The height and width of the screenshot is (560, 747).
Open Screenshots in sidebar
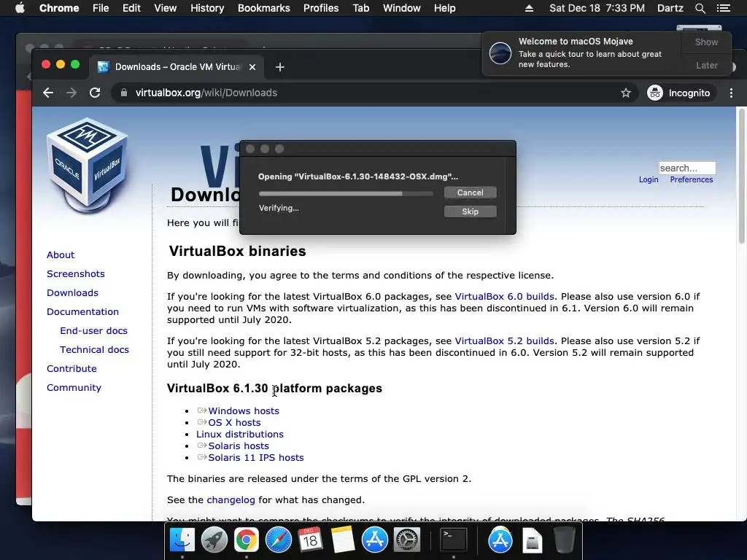point(76,274)
